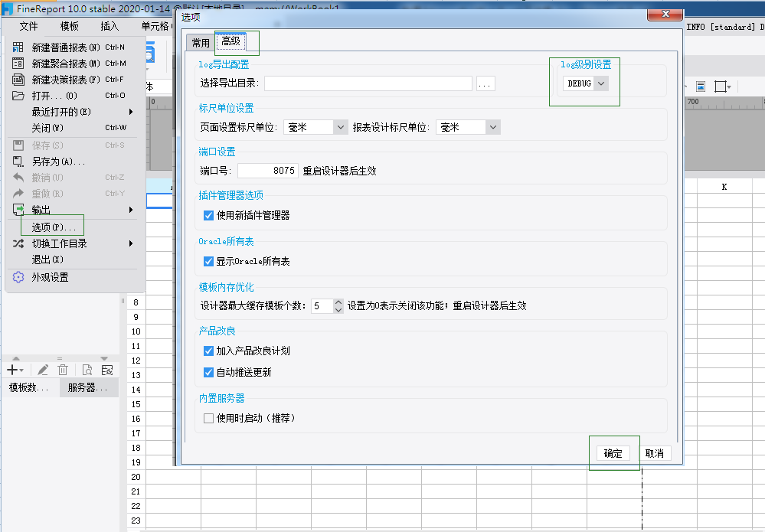Uncheck the use new plugin manager checkbox
765x532 pixels.
pos(208,216)
